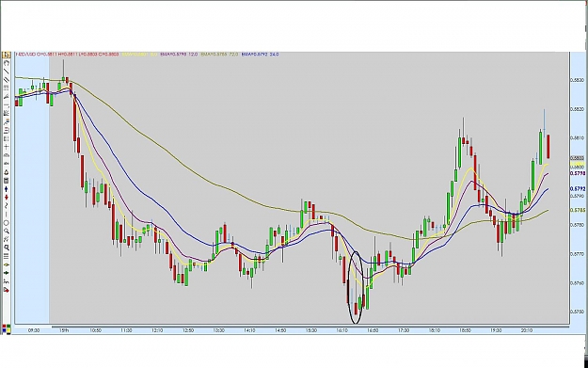Pick the parallel channel lines tool
The image size is (588, 368).
(7, 79)
